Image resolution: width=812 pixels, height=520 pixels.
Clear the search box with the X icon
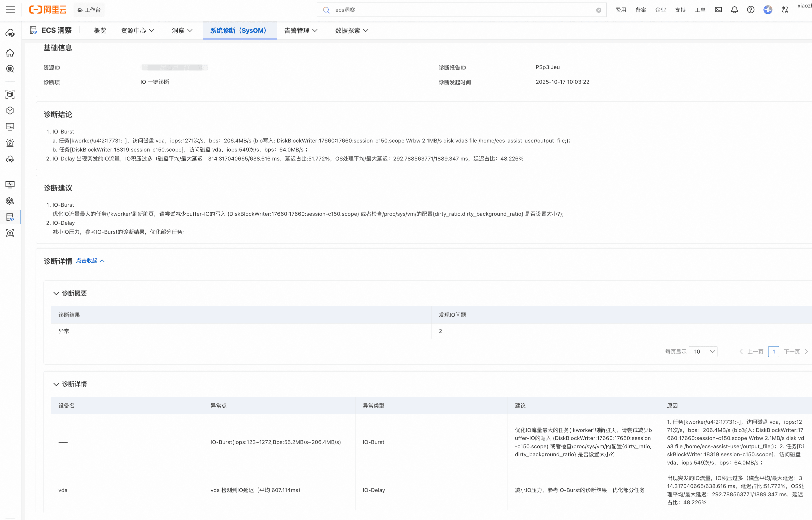pos(599,10)
